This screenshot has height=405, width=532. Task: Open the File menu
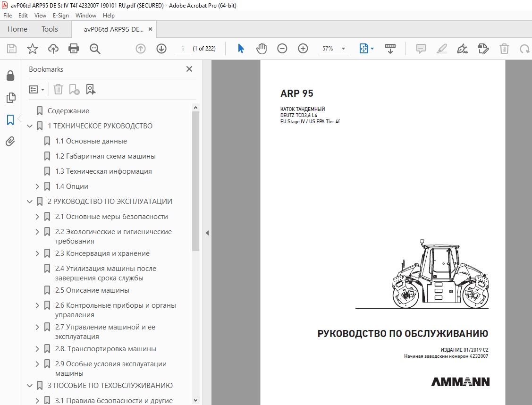pyautogui.click(x=8, y=16)
